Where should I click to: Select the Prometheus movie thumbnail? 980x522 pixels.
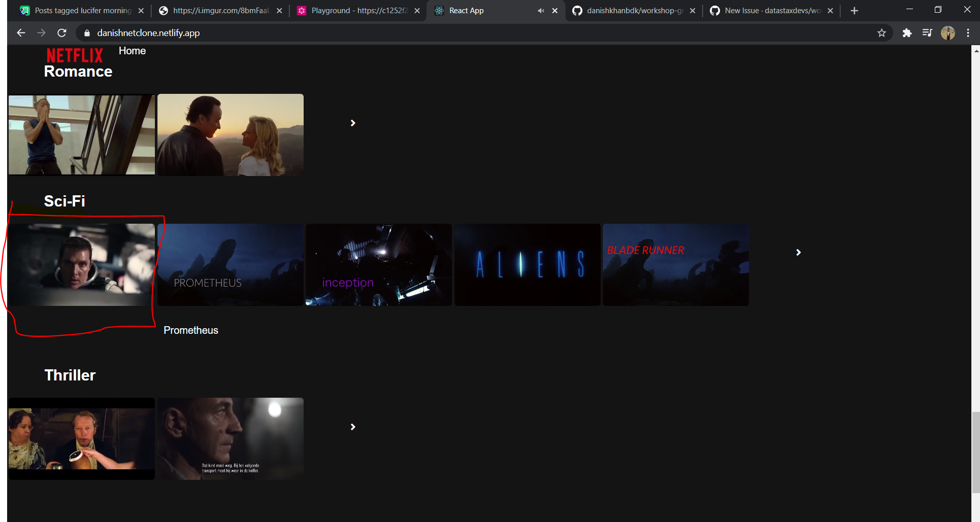pyautogui.click(x=230, y=264)
